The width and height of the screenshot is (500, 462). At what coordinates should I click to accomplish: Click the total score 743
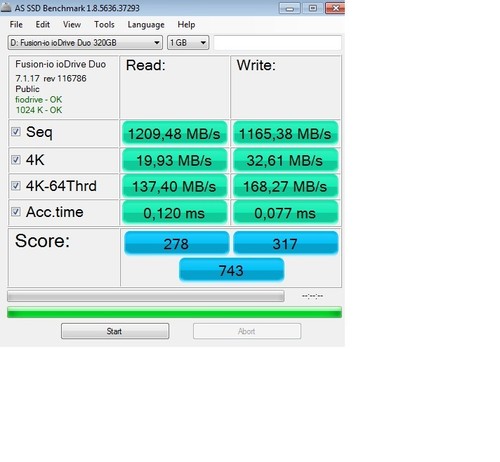pyautogui.click(x=231, y=270)
